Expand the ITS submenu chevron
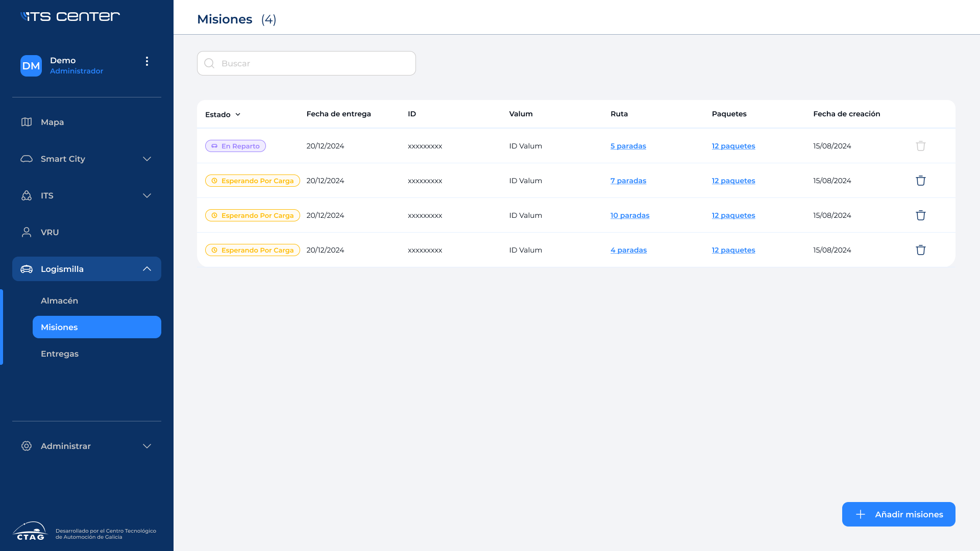The width and height of the screenshot is (980, 551). pos(147,195)
